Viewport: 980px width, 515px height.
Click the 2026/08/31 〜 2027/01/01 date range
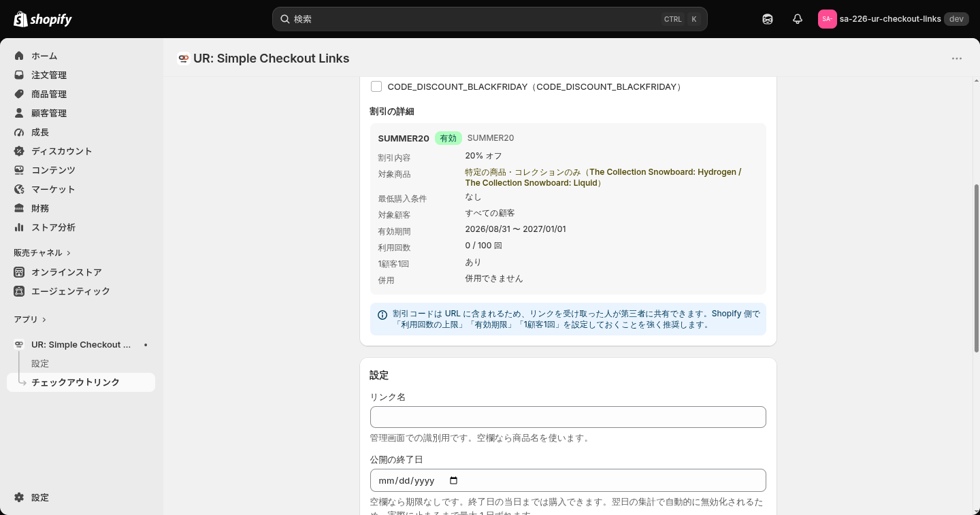[x=516, y=229]
